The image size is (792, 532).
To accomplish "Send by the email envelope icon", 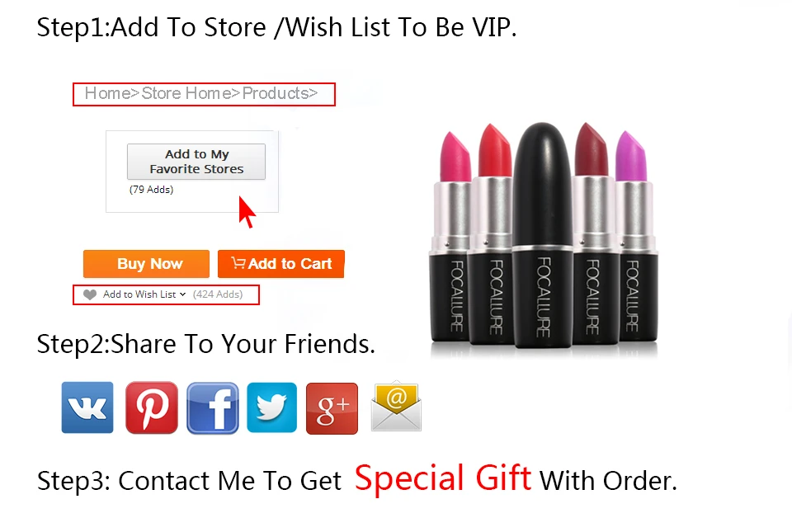I will (396, 407).
